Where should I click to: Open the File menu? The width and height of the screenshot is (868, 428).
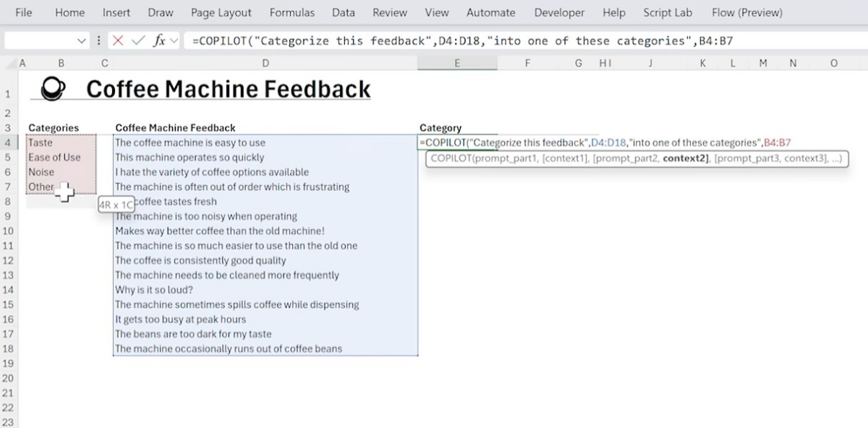[24, 12]
